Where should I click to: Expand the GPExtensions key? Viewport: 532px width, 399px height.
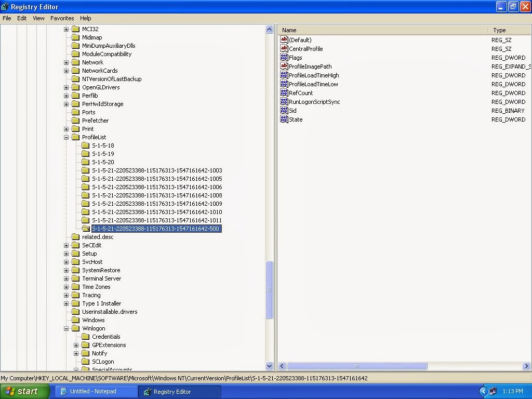click(x=76, y=345)
